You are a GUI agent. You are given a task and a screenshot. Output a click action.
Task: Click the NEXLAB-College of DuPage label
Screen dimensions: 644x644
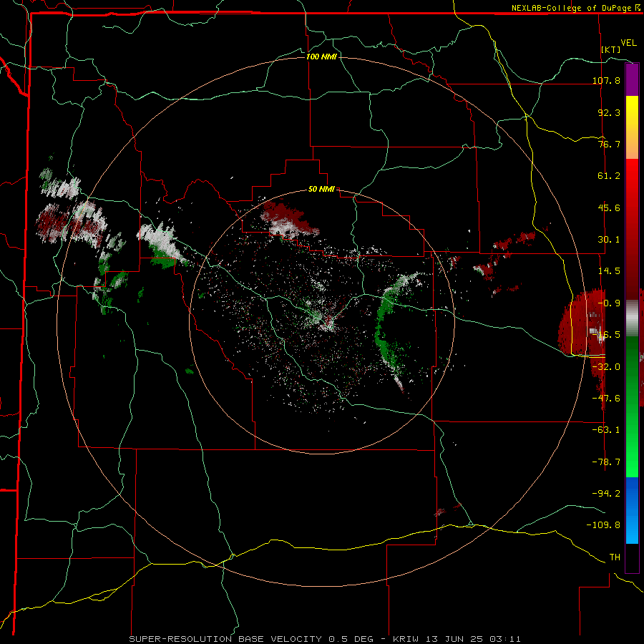[571, 8]
